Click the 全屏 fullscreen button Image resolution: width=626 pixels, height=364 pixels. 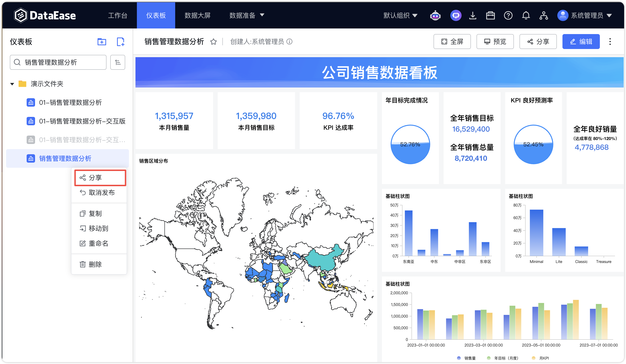pos(452,42)
